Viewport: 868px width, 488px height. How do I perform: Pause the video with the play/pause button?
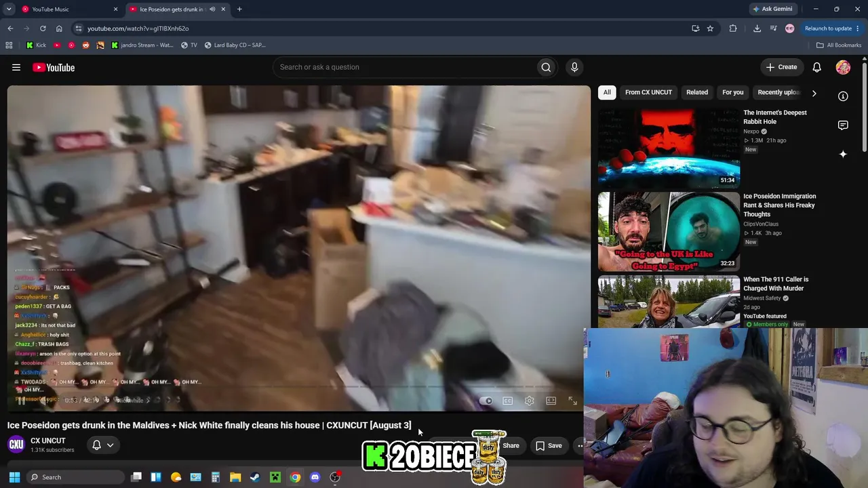click(x=21, y=400)
